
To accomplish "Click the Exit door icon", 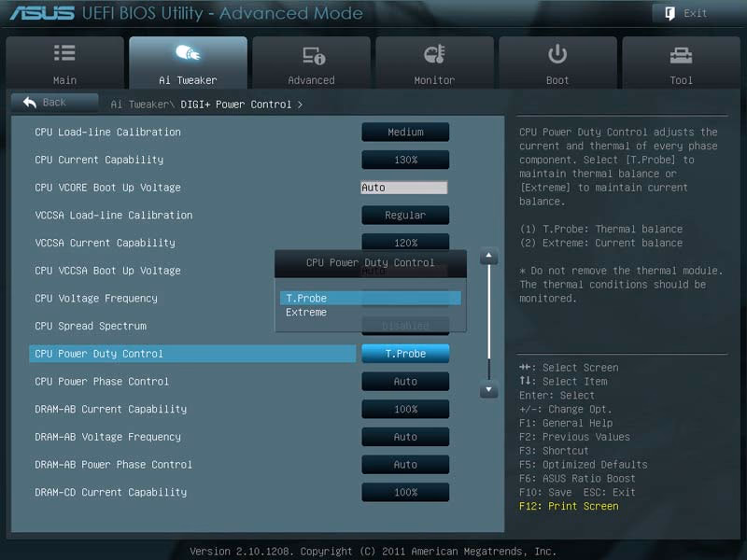I will click(669, 13).
